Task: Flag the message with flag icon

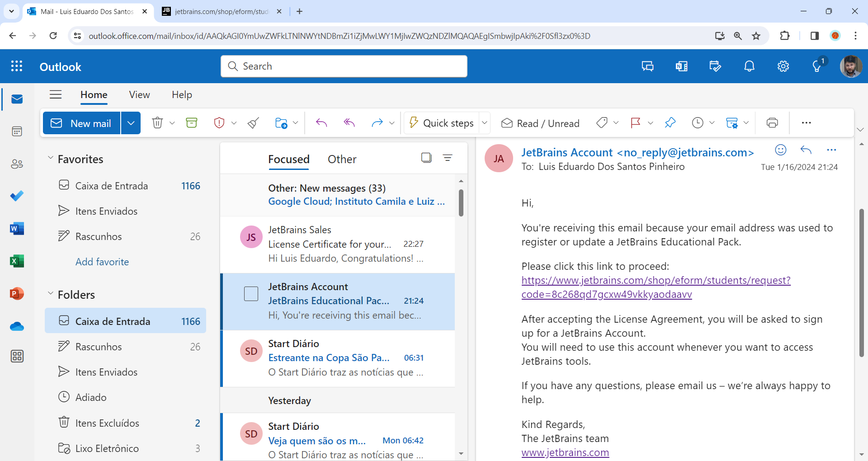Action: 636,123
